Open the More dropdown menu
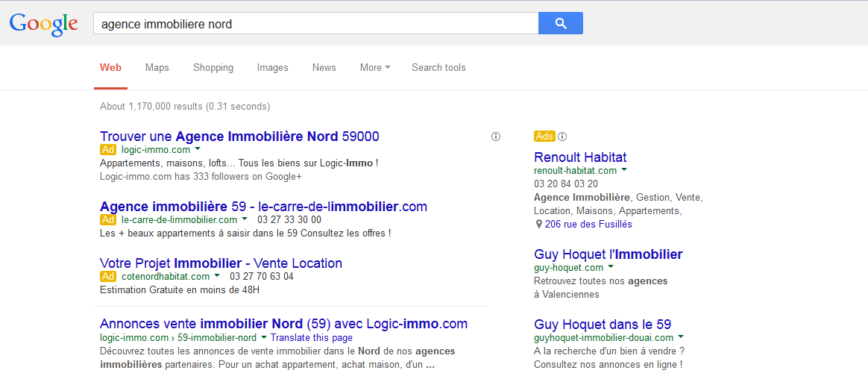Screen dimensions: 868x379 (375, 68)
